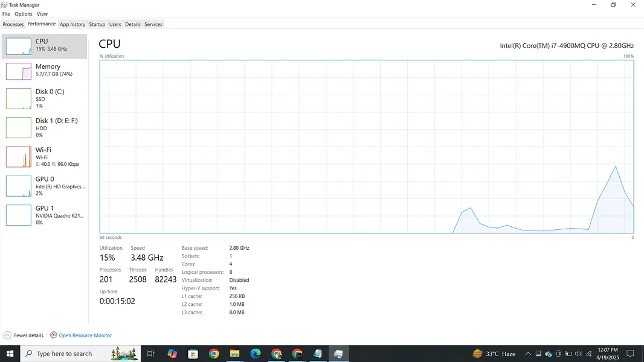Screen dimensions: 644x362
Task: Open the Startup tab
Action: (x=97, y=25)
